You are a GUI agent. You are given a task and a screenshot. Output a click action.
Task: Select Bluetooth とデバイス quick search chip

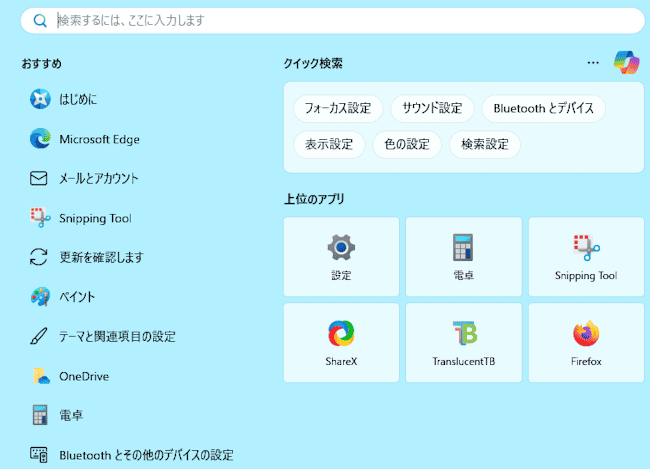[x=543, y=108]
